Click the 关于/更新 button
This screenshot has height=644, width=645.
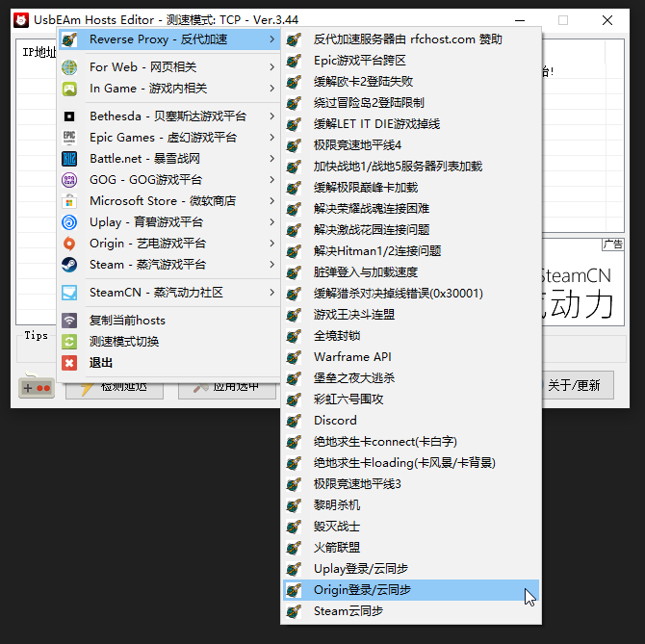coord(578,385)
